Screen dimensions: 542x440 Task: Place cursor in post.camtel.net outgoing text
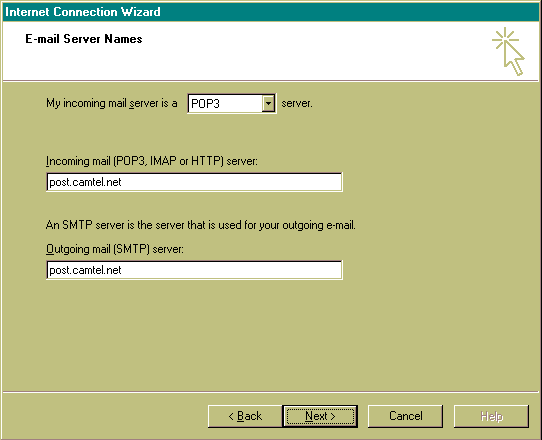pos(85,270)
